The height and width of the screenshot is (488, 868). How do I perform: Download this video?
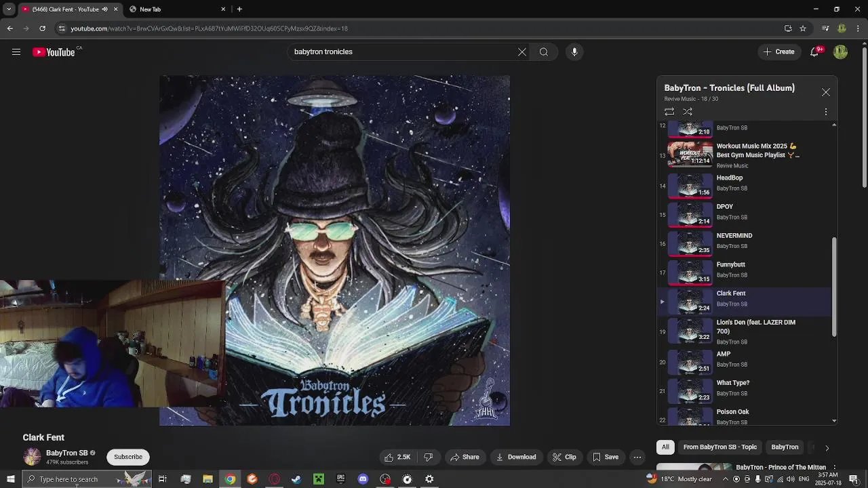click(x=516, y=457)
